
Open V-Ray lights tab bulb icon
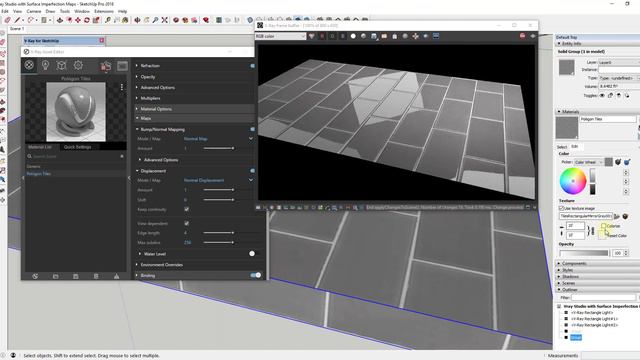(x=45, y=65)
